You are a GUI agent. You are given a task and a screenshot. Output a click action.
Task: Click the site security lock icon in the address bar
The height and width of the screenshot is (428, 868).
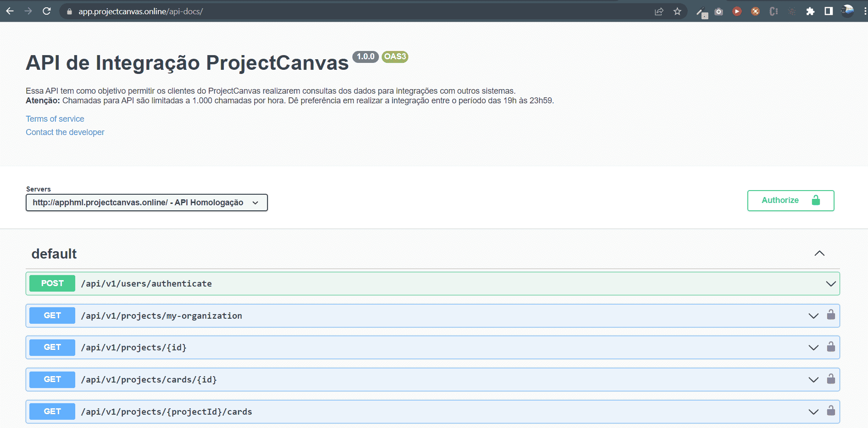coord(70,11)
